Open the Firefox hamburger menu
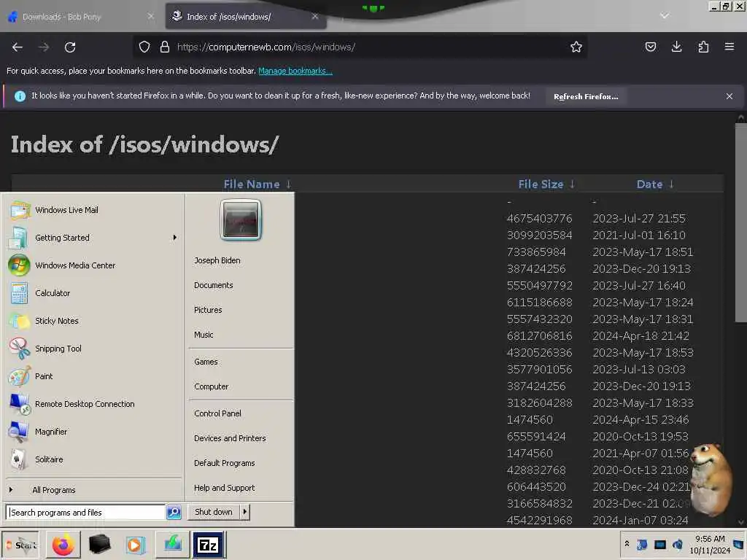This screenshot has width=747, height=560. 729,47
